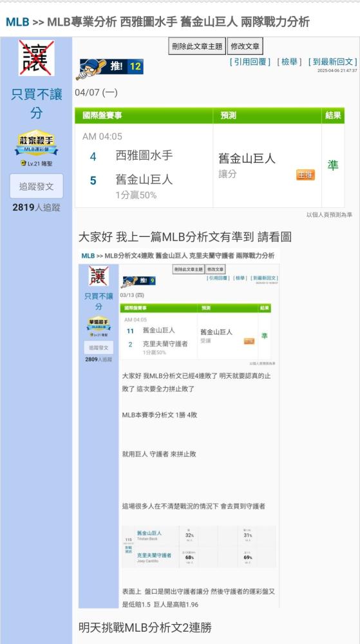
Task: Click 刪除此文章主題 button
Action: tap(197, 46)
